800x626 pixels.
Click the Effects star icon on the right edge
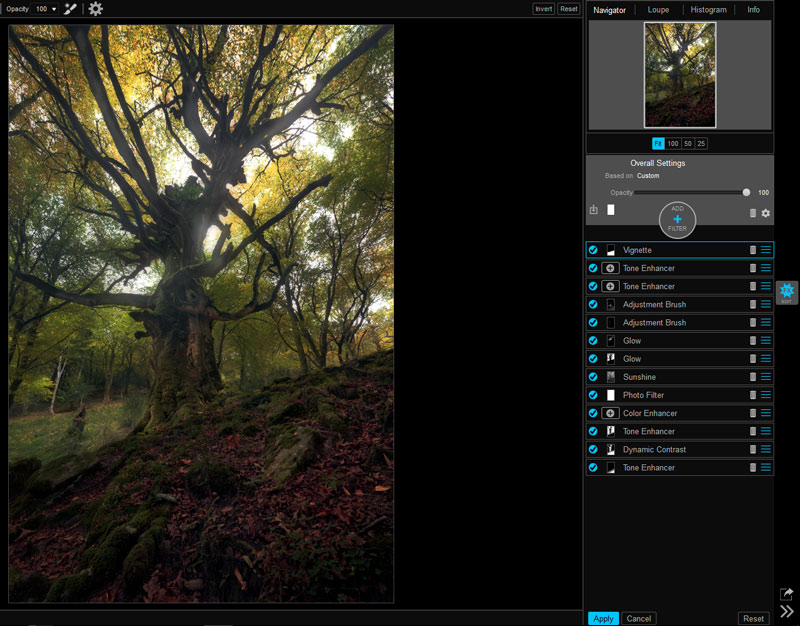787,291
